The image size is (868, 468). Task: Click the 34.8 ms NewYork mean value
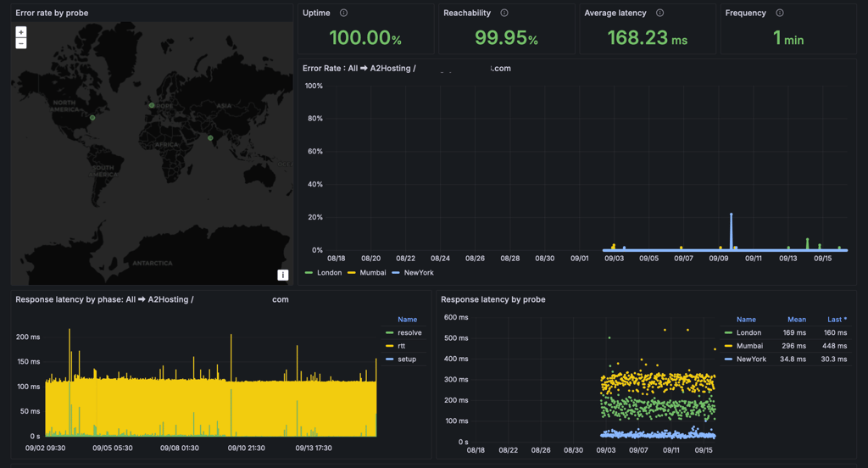point(793,359)
